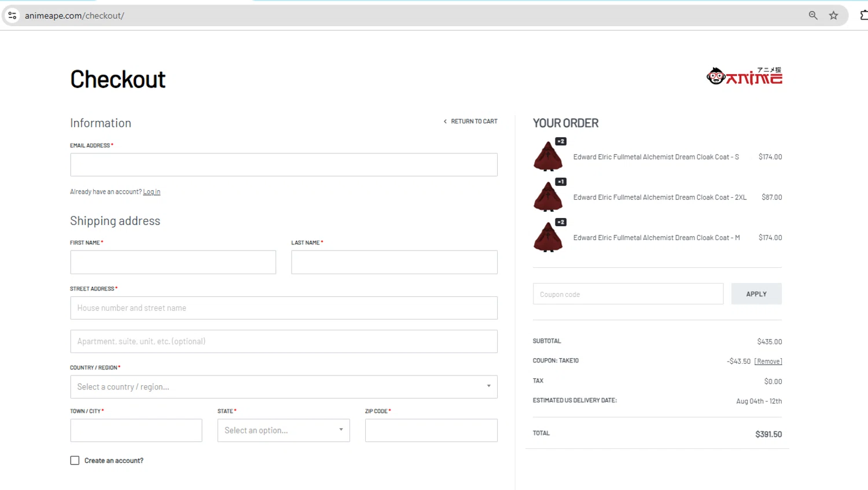Click the address bar URL animeape.com/checkout/
Viewport: 868px width, 490px height.
click(75, 16)
